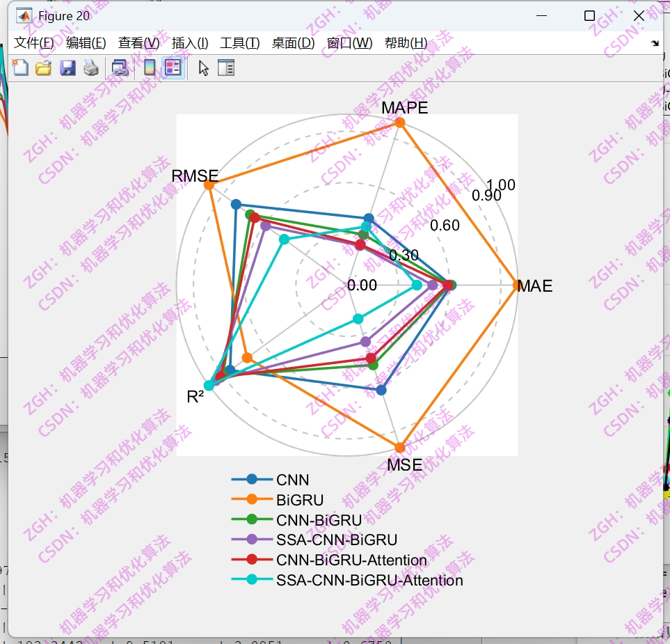
Task: Click the 0.30 radial tick label
Action: pos(404,256)
